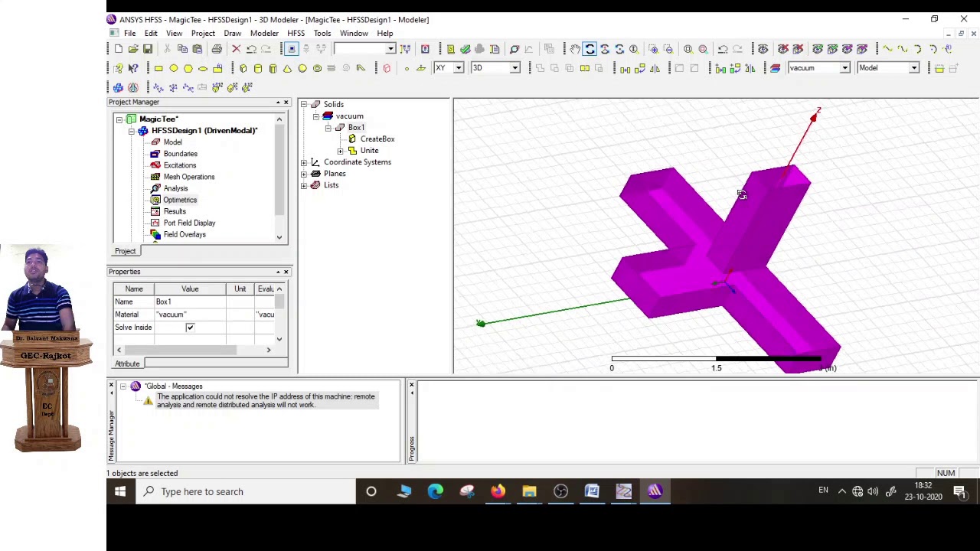Image resolution: width=980 pixels, height=551 pixels.
Task: Click the Windows Start button
Action: pyautogui.click(x=120, y=491)
